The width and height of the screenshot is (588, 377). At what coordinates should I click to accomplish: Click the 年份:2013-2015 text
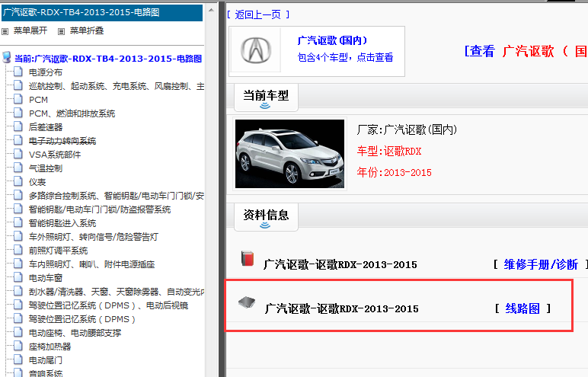click(x=394, y=173)
